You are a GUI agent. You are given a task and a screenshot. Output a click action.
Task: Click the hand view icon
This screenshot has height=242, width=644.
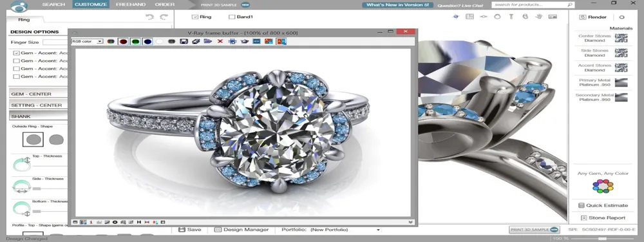pyautogui.click(x=539, y=17)
